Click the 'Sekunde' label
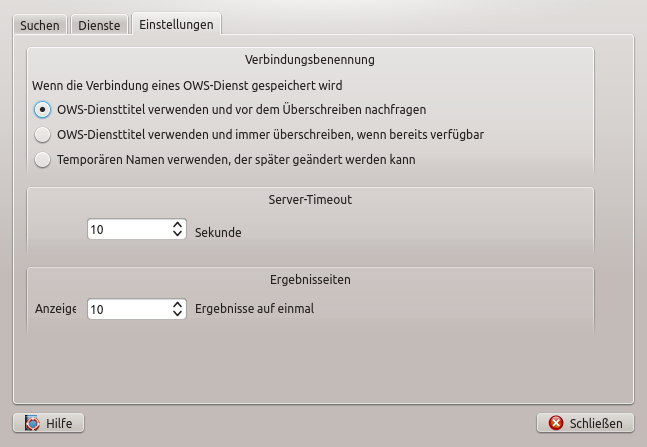The width and height of the screenshot is (647, 447). coord(218,231)
